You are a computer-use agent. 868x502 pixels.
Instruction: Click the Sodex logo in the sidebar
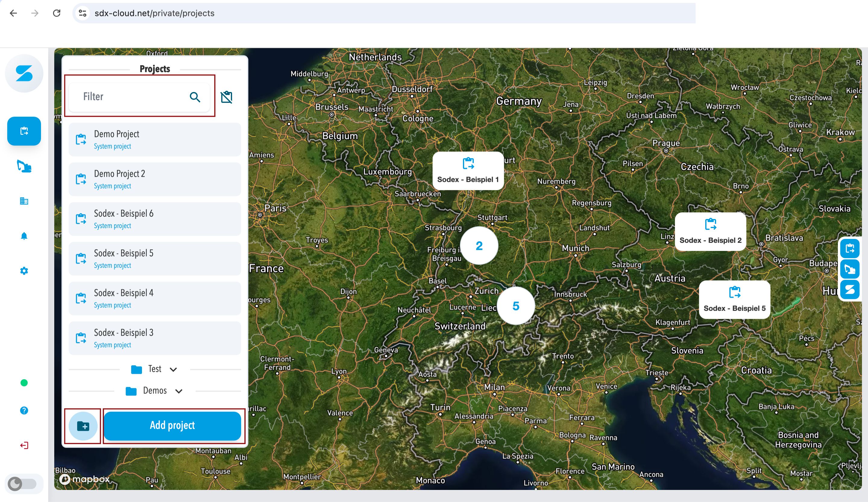coord(24,73)
